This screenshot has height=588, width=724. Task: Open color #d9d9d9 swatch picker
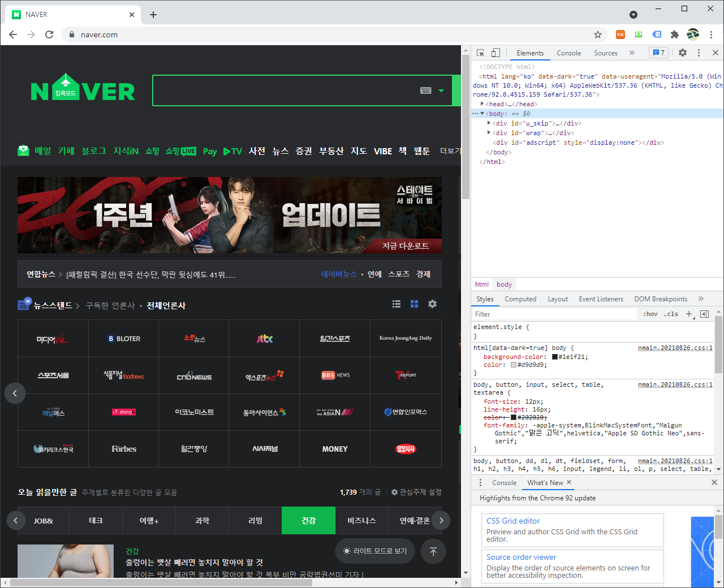point(514,365)
